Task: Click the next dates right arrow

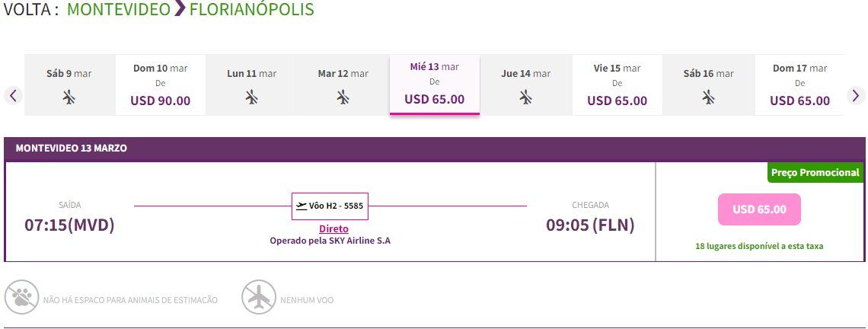Action: pyautogui.click(x=856, y=95)
